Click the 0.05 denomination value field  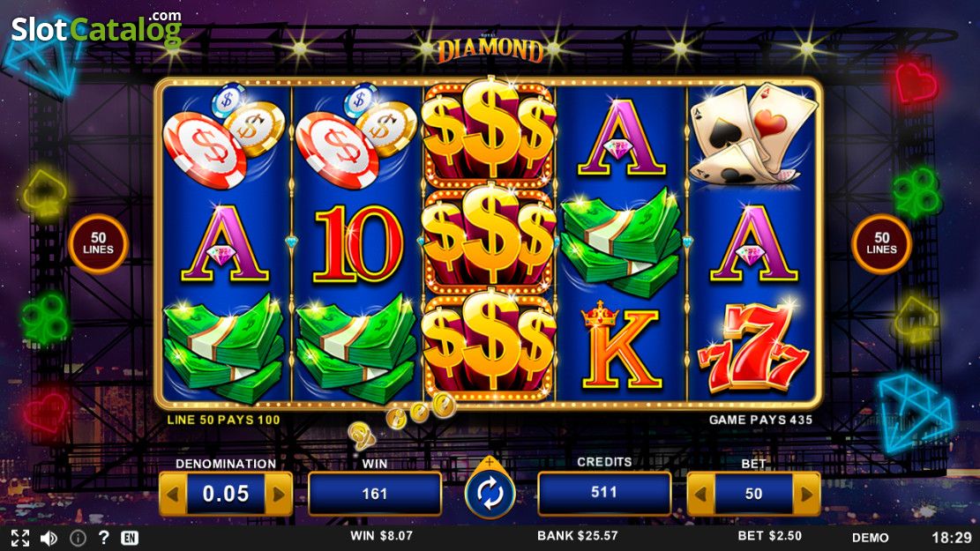(x=226, y=495)
